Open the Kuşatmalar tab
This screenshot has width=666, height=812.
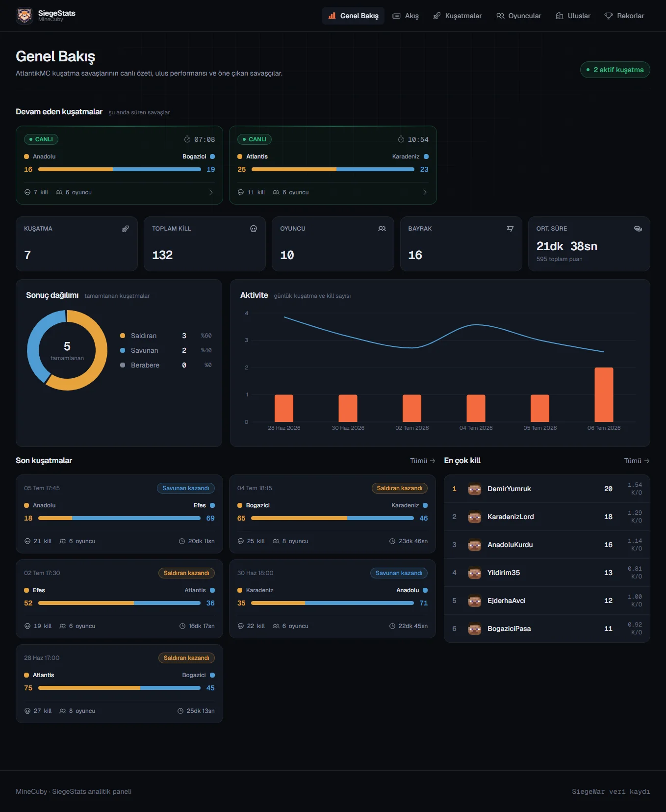click(x=457, y=16)
